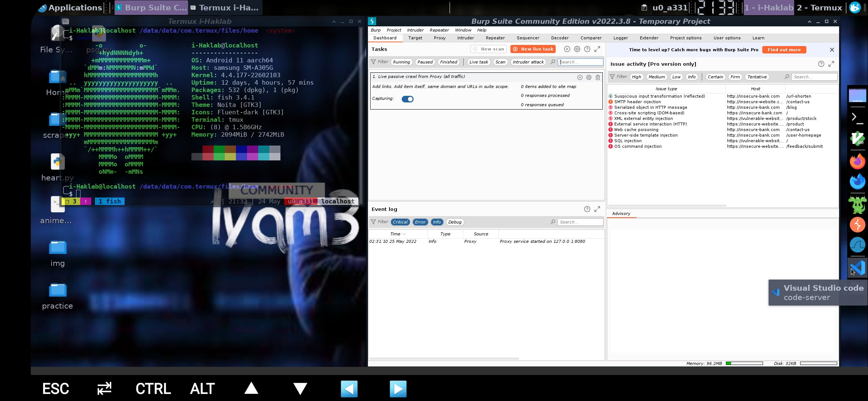Open the blue Thunderbird icon in dock
Viewport: 868px width, 401px height.
[x=857, y=182]
